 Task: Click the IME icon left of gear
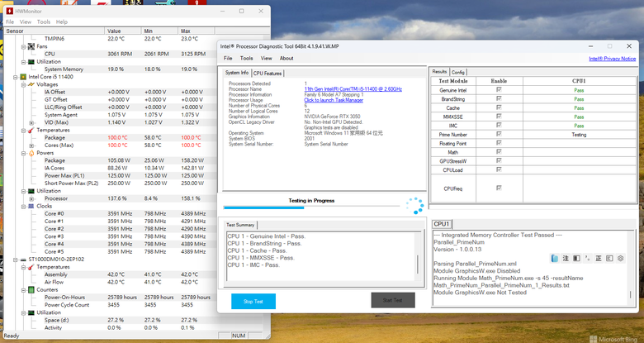point(609,258)
